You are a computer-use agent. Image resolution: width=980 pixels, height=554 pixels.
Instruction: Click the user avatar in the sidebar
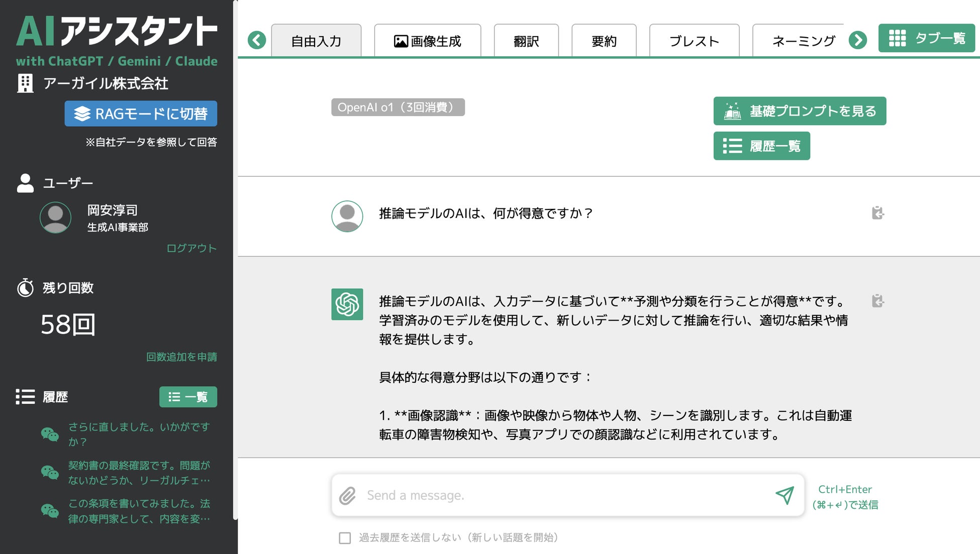coord(55,217)
